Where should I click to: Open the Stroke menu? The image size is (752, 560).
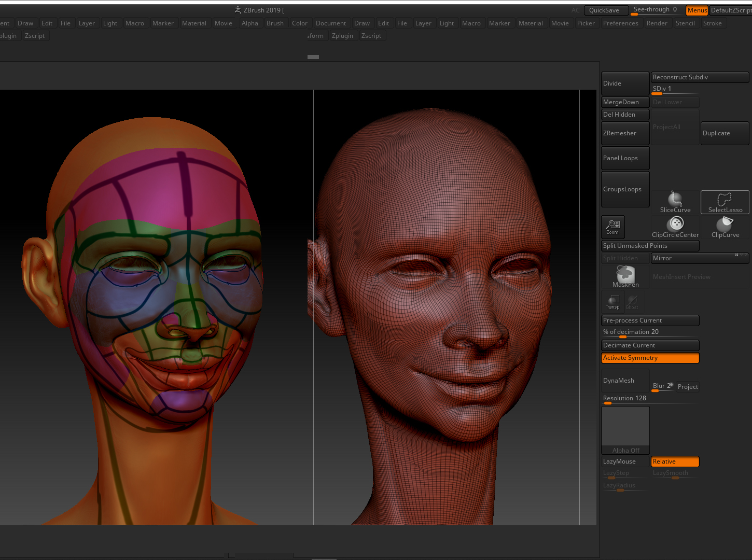pos(713,23)
